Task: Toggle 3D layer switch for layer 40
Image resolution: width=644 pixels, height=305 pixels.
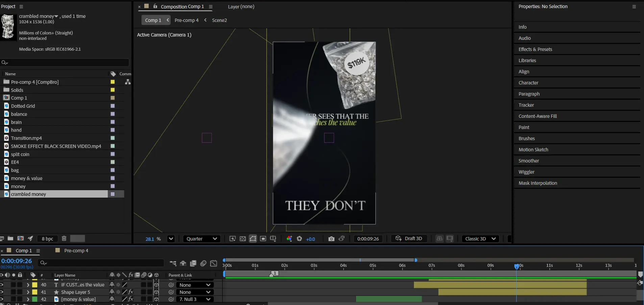Action: click(x=156, y=285)
